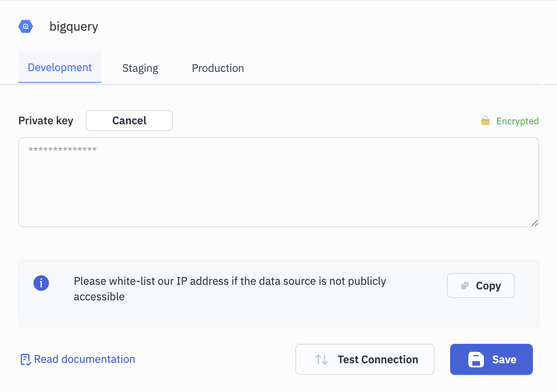
Task: Click the yellow lock icon beside Encrypted
Action: tap(485, 121)
